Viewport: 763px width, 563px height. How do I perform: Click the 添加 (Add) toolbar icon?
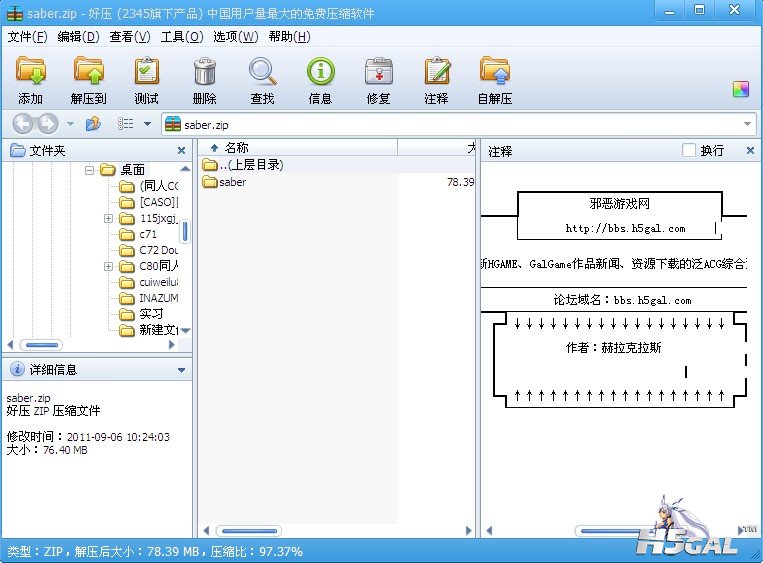pyautogui.click(x=31, y=73)
